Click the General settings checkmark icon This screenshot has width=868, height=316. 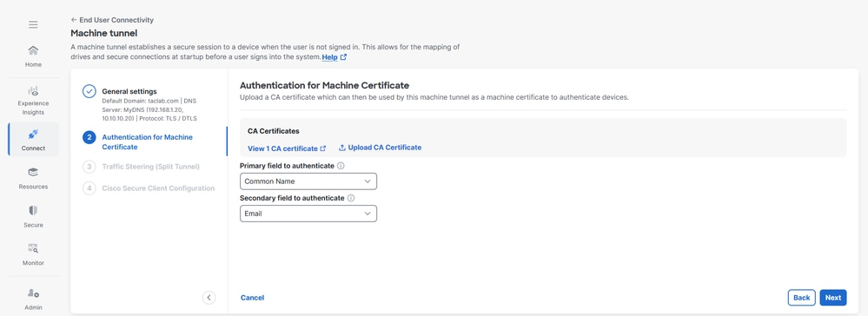pyautogui.click(x=89, y=91)
